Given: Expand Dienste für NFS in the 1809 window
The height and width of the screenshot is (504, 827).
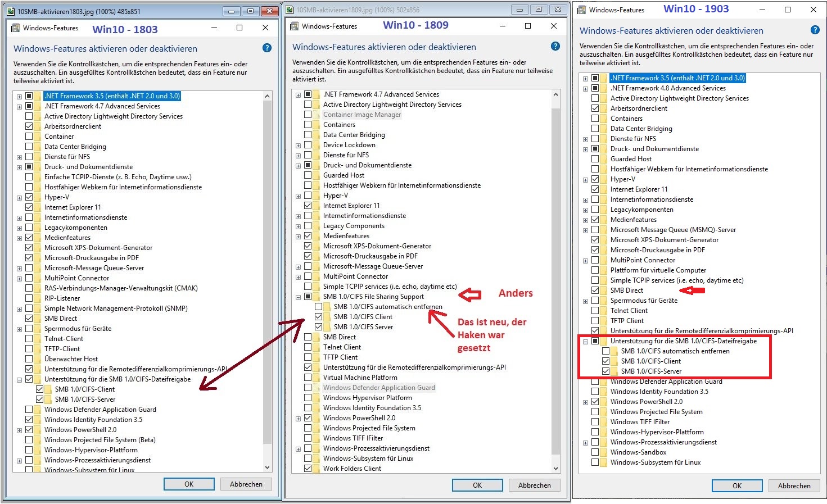Looking at the screenshot, I should 299,156.
